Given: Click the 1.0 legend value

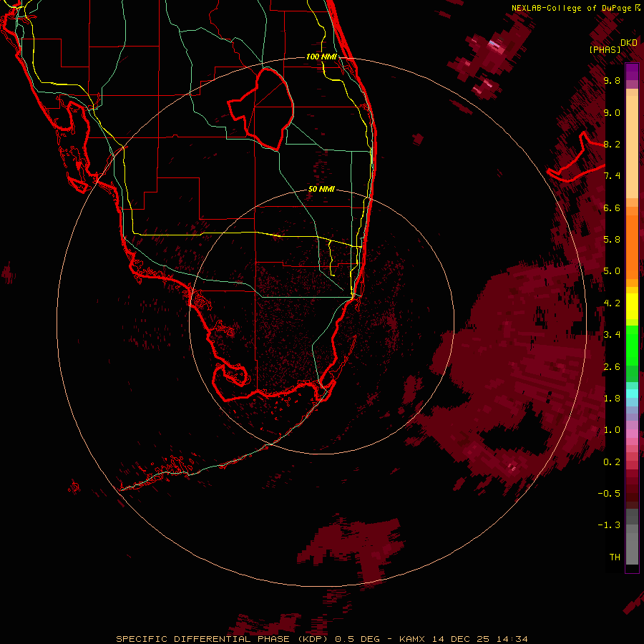Looking at the screenshot, I should click(612, 430).
